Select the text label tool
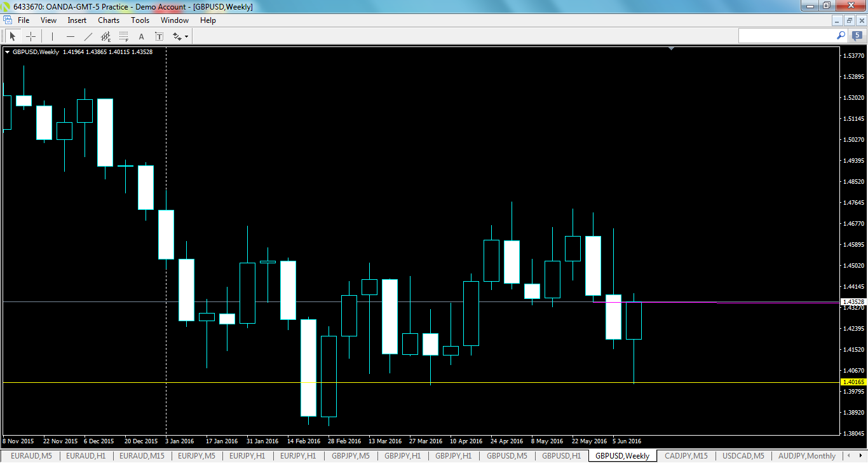Viewport: 868px width, 463px height. coord(159,36)
